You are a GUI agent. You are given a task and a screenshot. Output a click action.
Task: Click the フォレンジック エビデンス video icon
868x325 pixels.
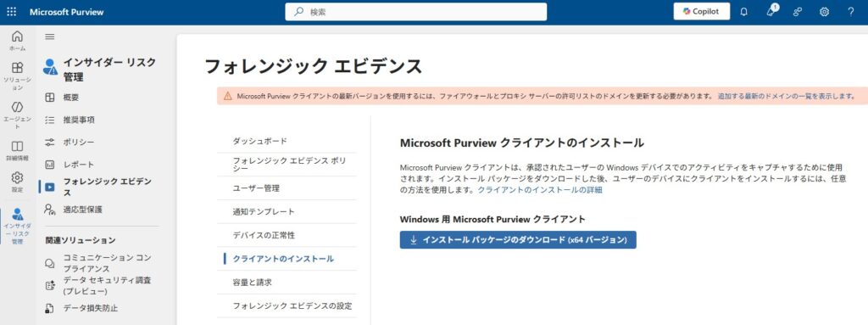coord(50,188)
